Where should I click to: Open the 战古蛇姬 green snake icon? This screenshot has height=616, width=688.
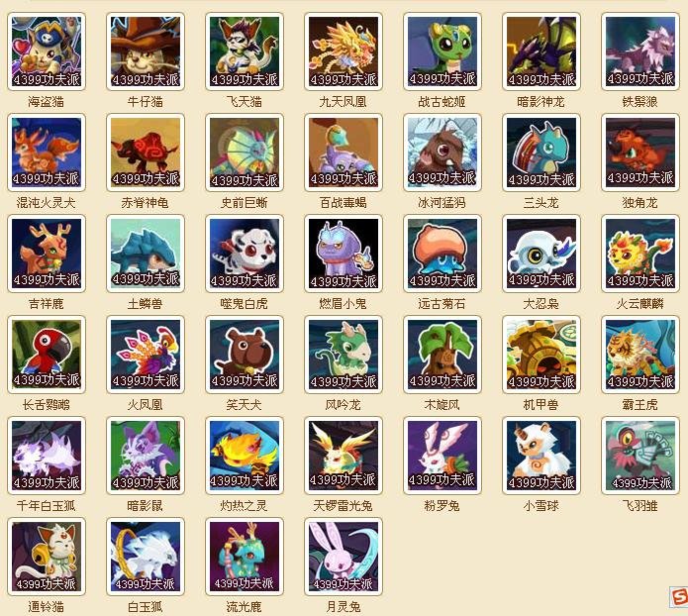(x=442, y=51)
